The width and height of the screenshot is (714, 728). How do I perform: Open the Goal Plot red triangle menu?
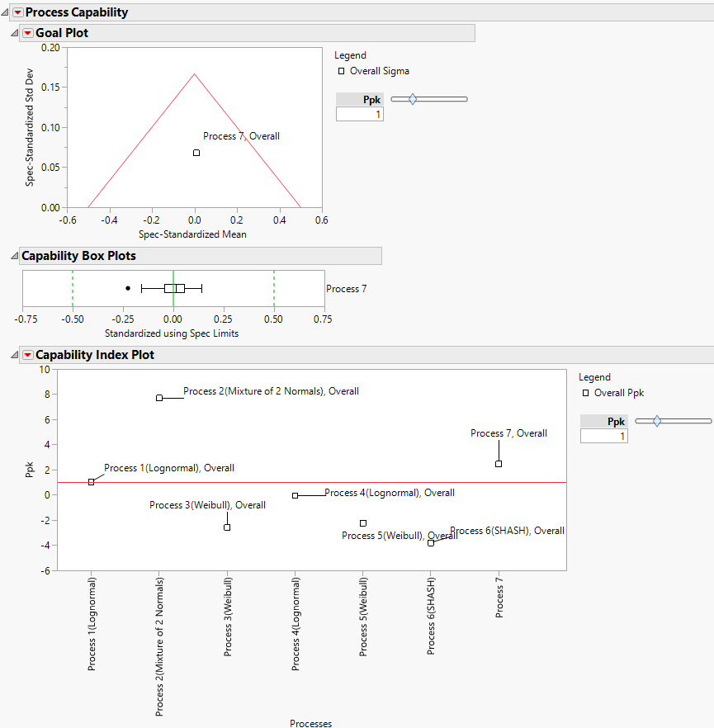(x=27, y=32)
